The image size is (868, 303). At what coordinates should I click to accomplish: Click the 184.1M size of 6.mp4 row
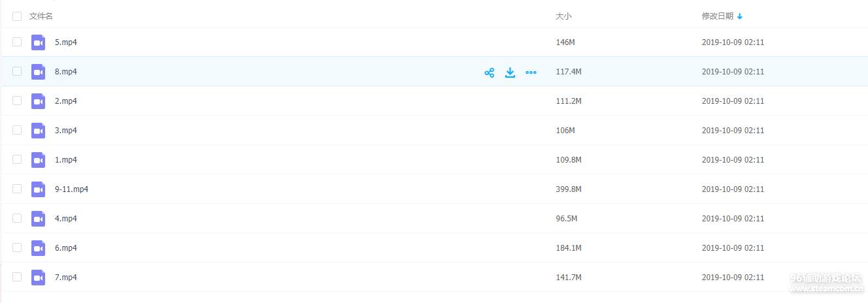568,248
